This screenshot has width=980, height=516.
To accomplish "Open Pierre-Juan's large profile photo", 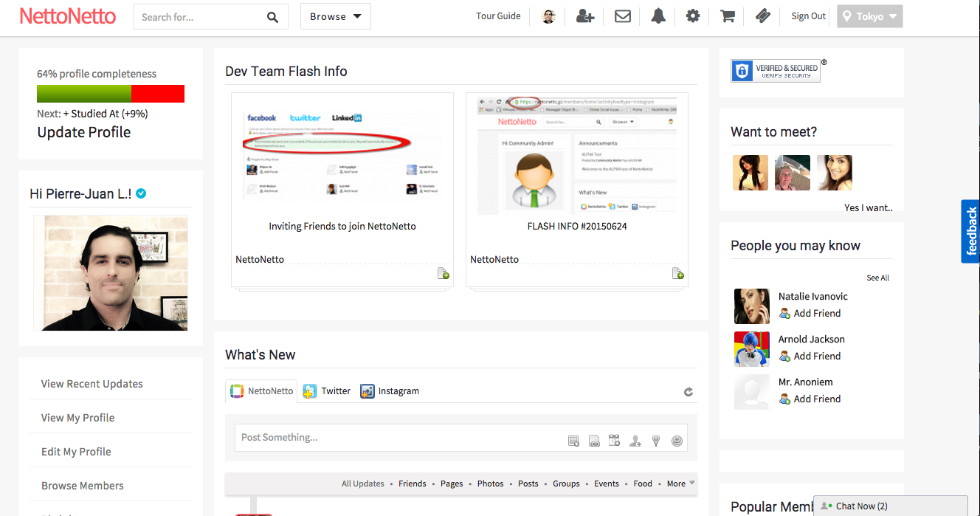I will [111, 273].
